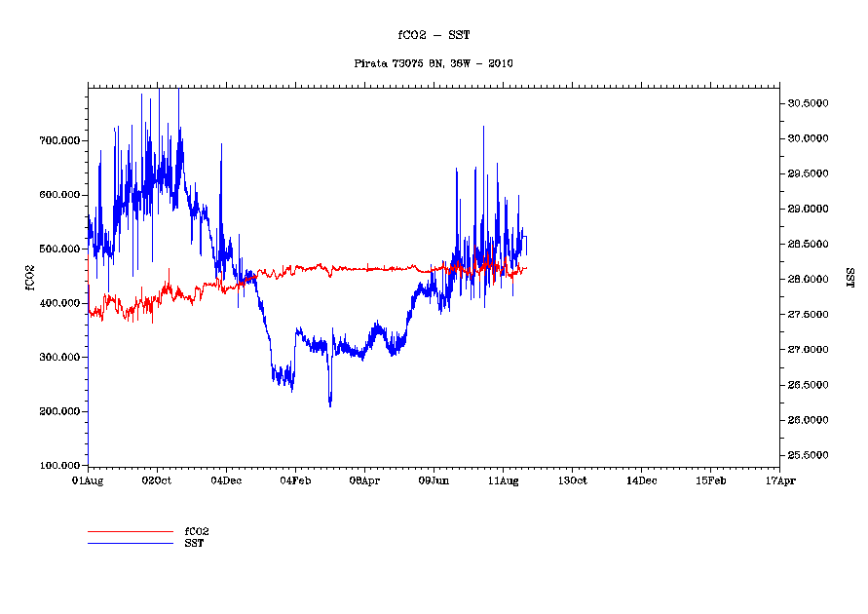Select the 'SST' legend text entry
Viewport: 868px width, 614px height.
point(195,543)
